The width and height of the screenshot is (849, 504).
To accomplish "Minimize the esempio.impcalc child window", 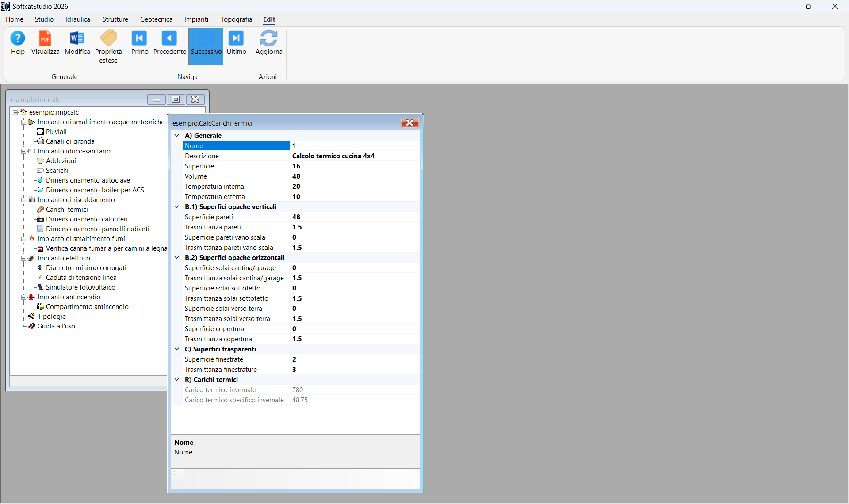I will 157,99.
